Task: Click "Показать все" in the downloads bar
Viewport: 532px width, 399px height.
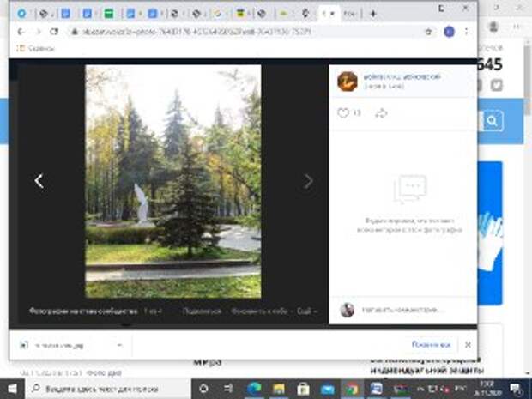Action: pos(432,345)
